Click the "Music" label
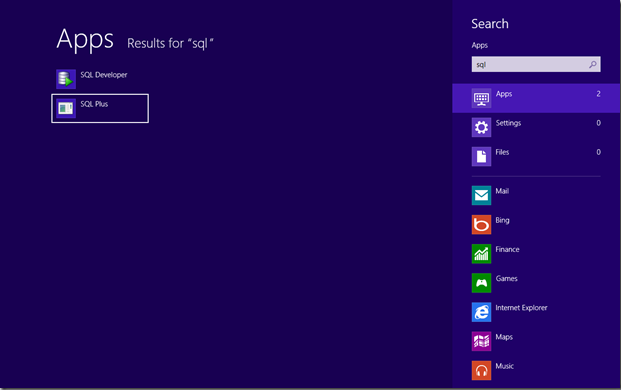621x390 pixels. tap(505, 366)
